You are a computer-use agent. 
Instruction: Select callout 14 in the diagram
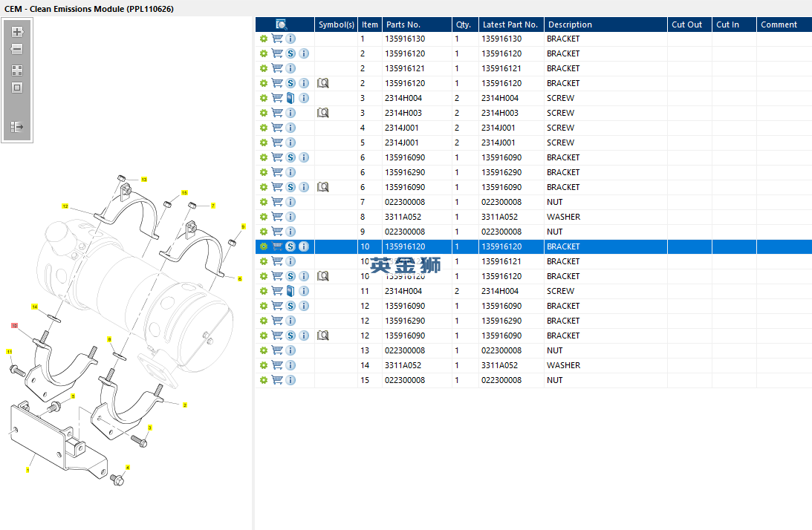[x=35, y=307]
